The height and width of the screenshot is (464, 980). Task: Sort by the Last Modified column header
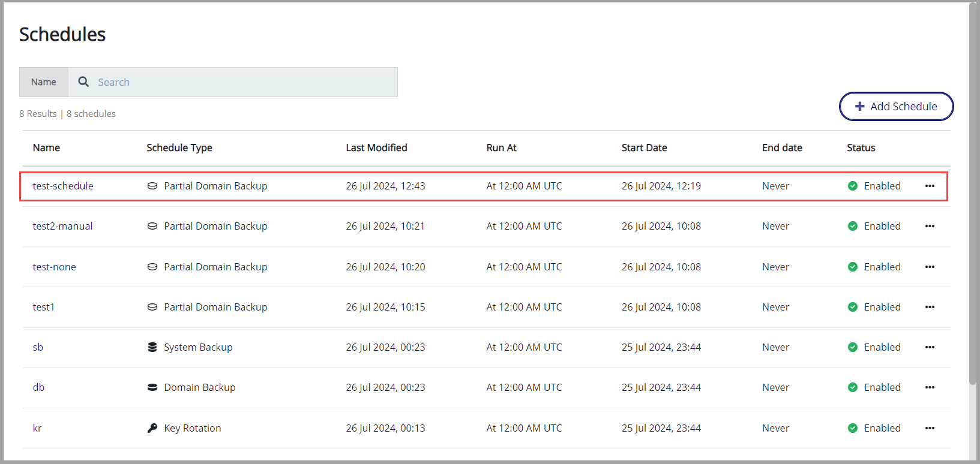(376, 147)
